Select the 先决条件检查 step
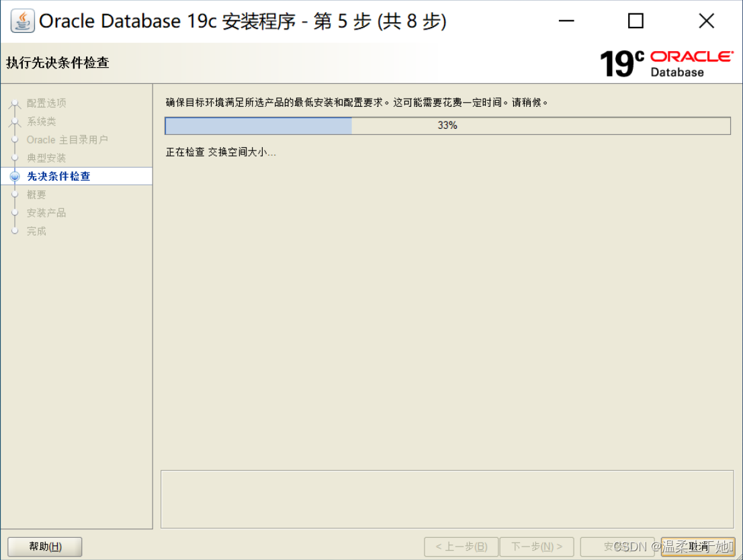Screen dimensions: 743x560 tap(58, 176)
